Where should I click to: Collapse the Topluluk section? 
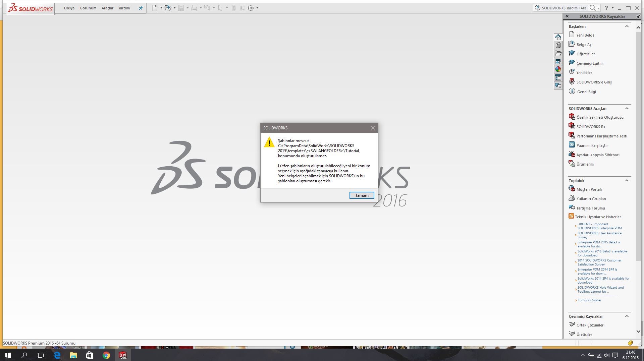(627, 180)
